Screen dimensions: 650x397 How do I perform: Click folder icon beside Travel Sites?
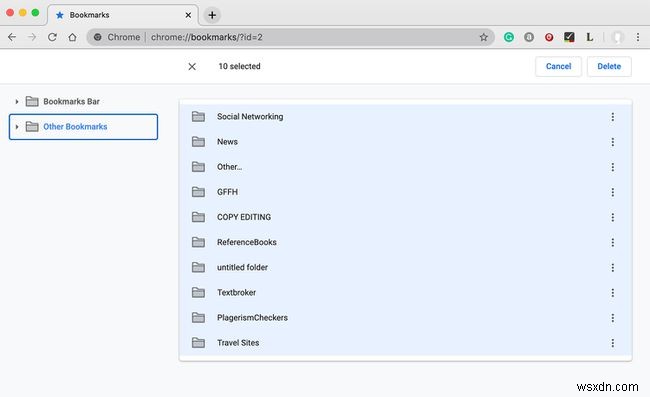click(198, 343)
